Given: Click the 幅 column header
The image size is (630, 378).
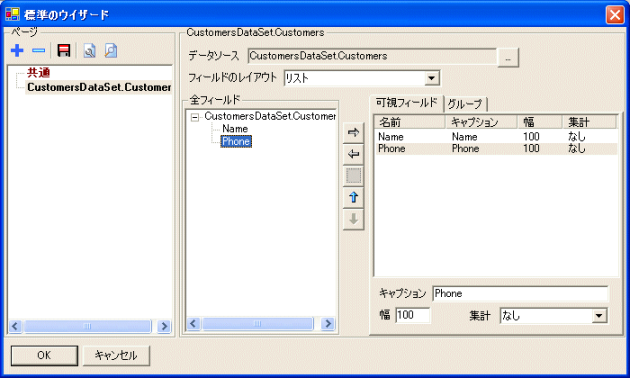Looking at the screenshot, I should coord(539,122).
